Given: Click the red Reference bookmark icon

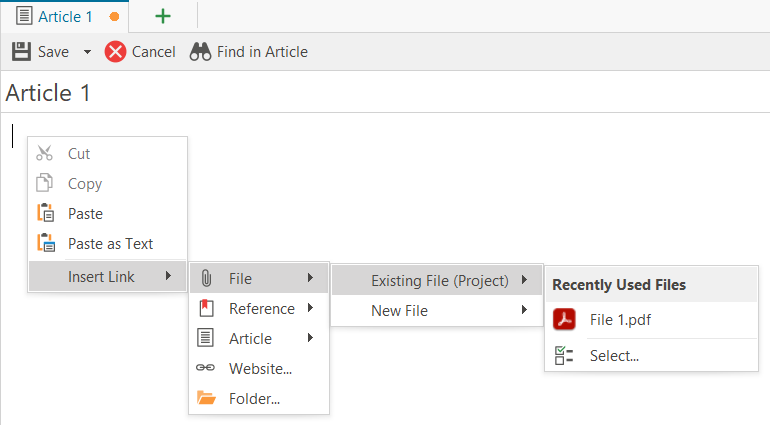Looking at the screenshot, I should click(206, 308).
